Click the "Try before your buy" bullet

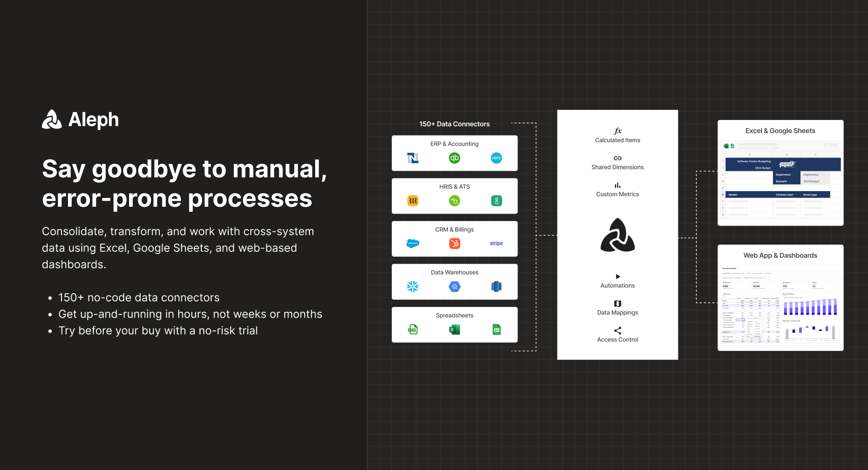(x=158, y=330)
